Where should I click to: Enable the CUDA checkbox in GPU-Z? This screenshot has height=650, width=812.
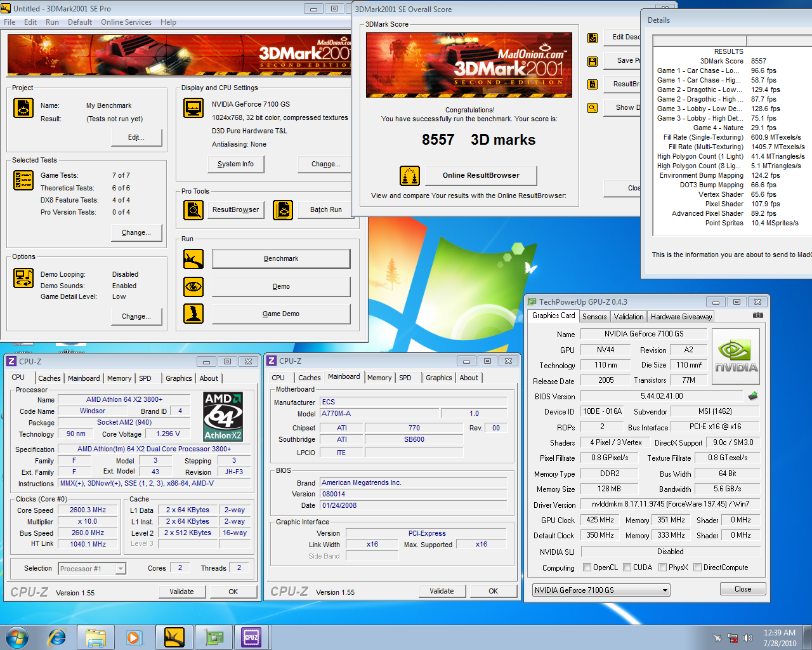[x=627, y=567]
